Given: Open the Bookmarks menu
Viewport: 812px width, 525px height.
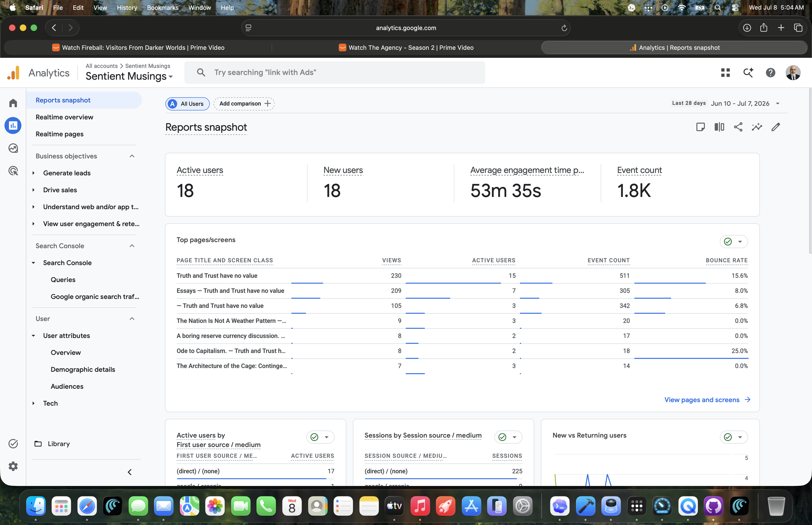Looking at the screenshot, I should (x=162, y=7).
